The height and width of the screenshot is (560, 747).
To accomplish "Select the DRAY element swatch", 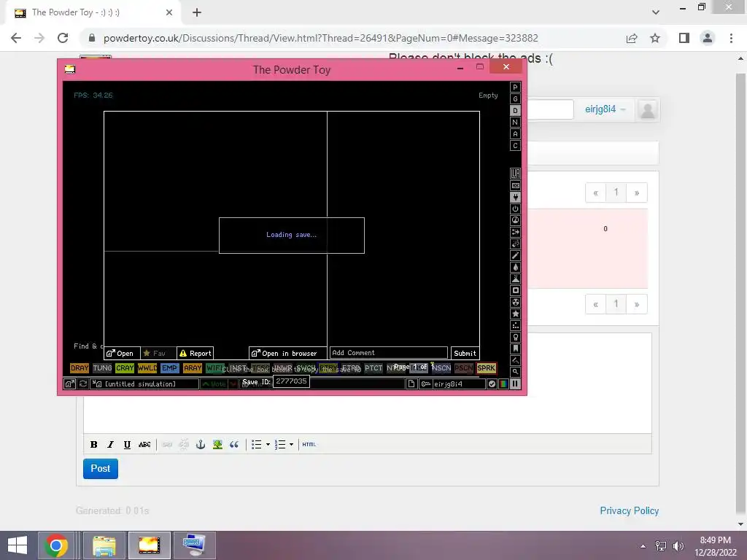I will click(x=80, y=368).
